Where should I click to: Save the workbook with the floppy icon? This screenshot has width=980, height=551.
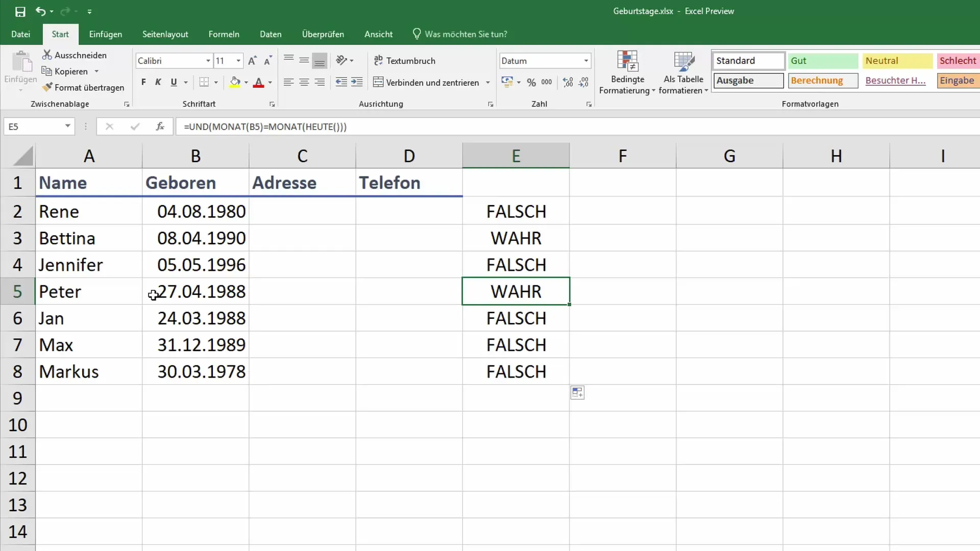(20, 11)
